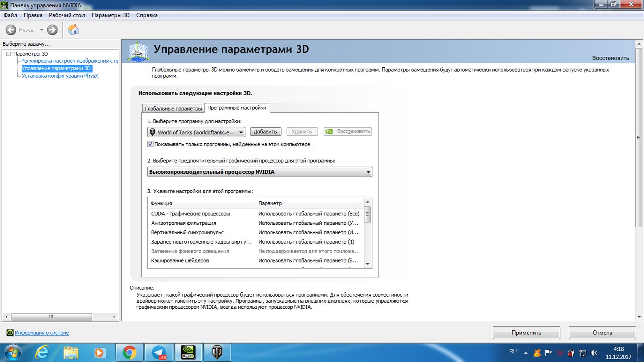Open the Правка menu

pos(33,15)
